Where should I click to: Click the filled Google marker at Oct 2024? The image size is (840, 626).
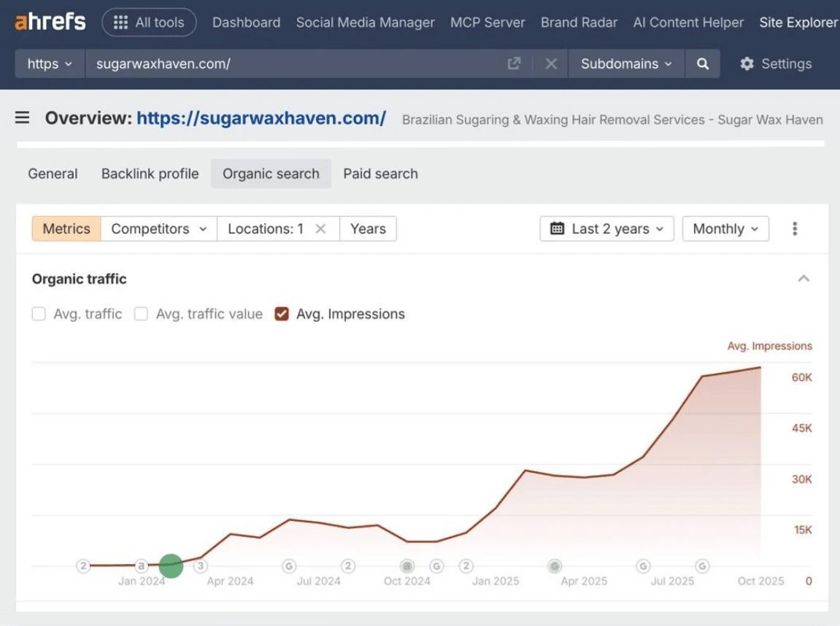click(407, 566)
